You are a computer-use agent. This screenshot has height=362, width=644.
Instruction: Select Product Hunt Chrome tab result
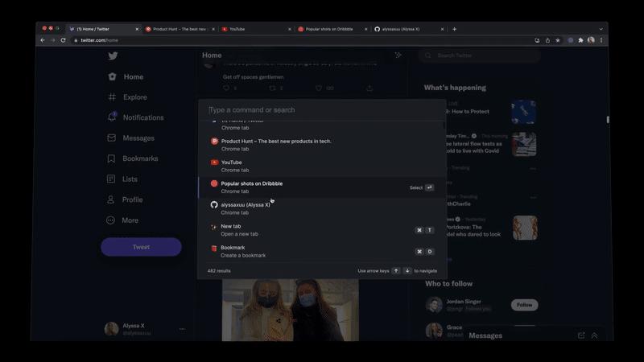(322, 145)
